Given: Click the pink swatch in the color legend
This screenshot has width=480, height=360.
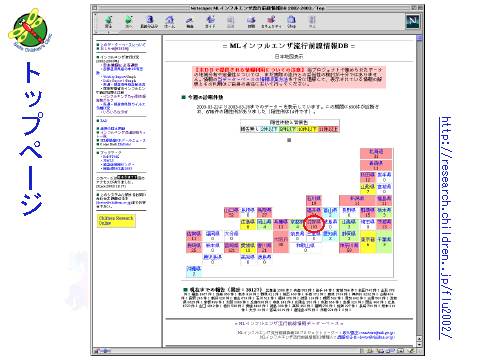Looking at the screenshot, I should 329,129.
